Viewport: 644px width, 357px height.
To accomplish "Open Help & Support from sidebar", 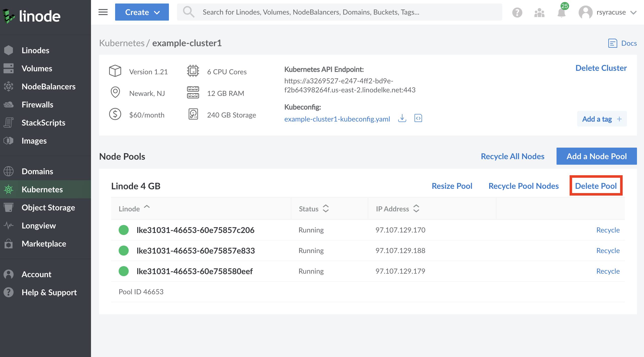I will [x=49, y=292].
